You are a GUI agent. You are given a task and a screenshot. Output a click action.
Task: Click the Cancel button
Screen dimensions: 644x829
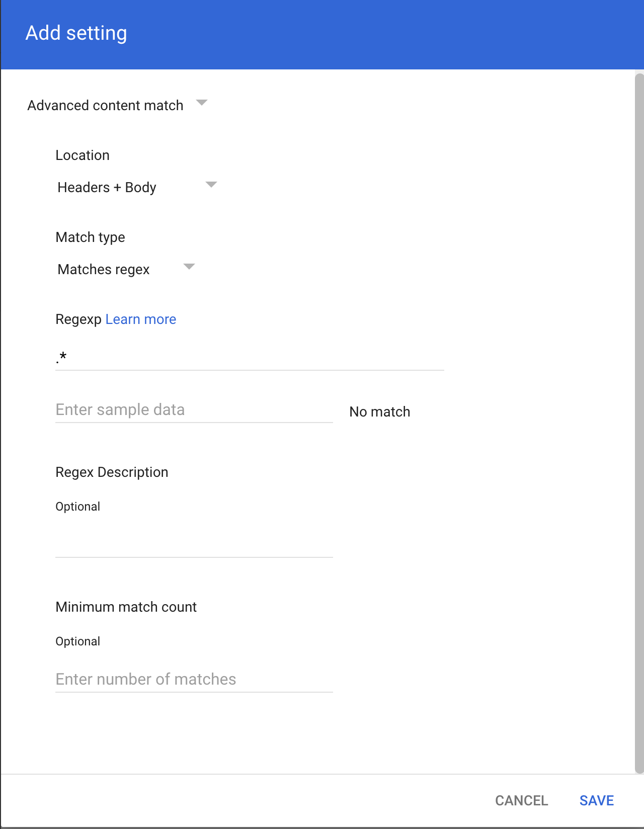pyautogui.click(x=521, y=800)
